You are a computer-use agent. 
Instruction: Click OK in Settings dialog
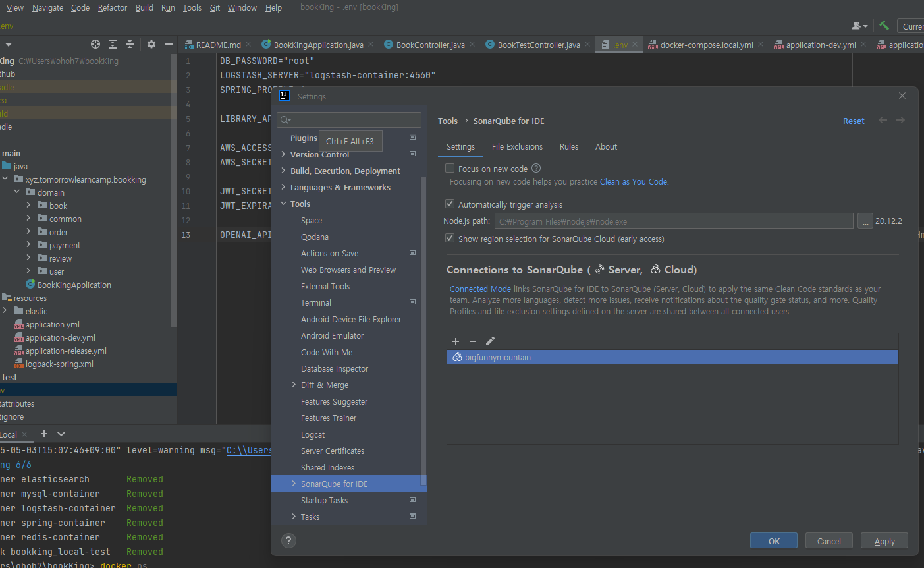[774, 541]
